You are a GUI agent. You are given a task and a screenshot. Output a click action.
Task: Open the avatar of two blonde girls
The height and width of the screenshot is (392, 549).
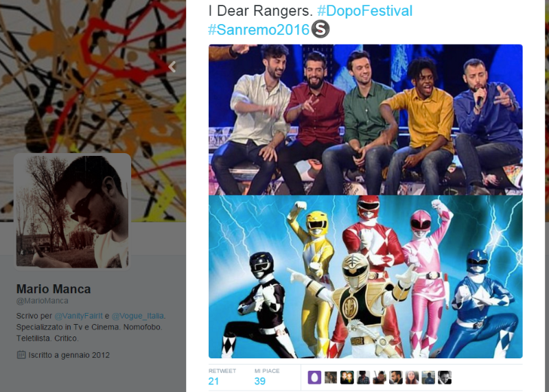pos(347,378)
